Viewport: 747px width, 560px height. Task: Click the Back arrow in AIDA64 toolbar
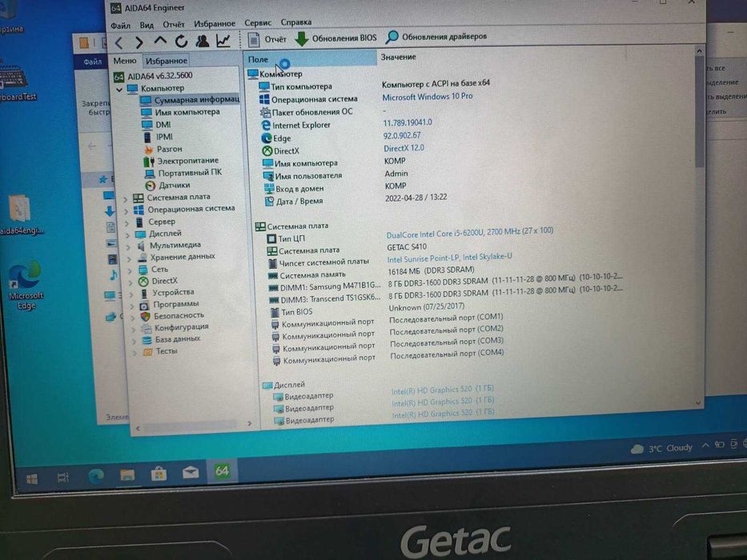(x=119, y=43)
